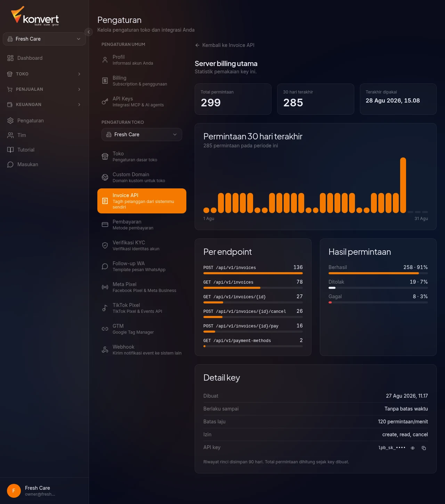Click the Total permintaan 299 card
The image size is (445, 504).
(233, 99)
